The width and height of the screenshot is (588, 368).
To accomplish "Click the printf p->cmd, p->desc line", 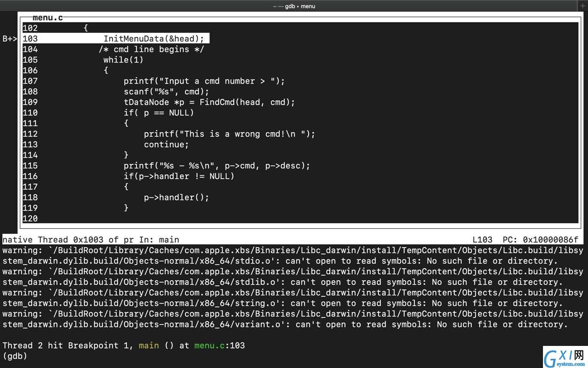I will click(217, 166).
